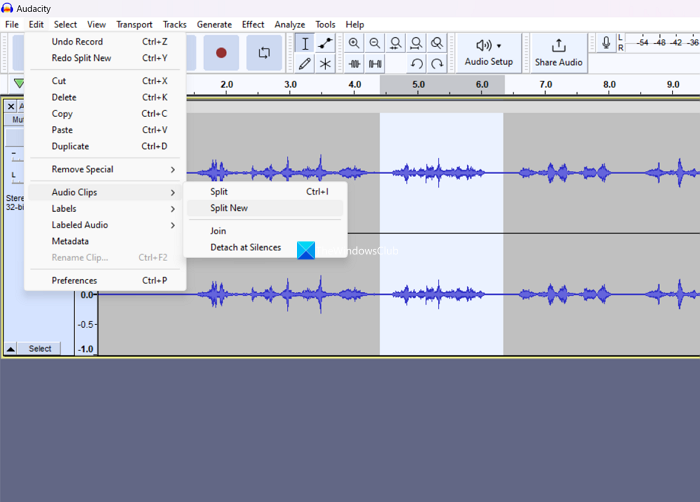Open the Analyze menu
Image resolution: width=700 pixels, height=502 pixels.
tap(289, 24)
